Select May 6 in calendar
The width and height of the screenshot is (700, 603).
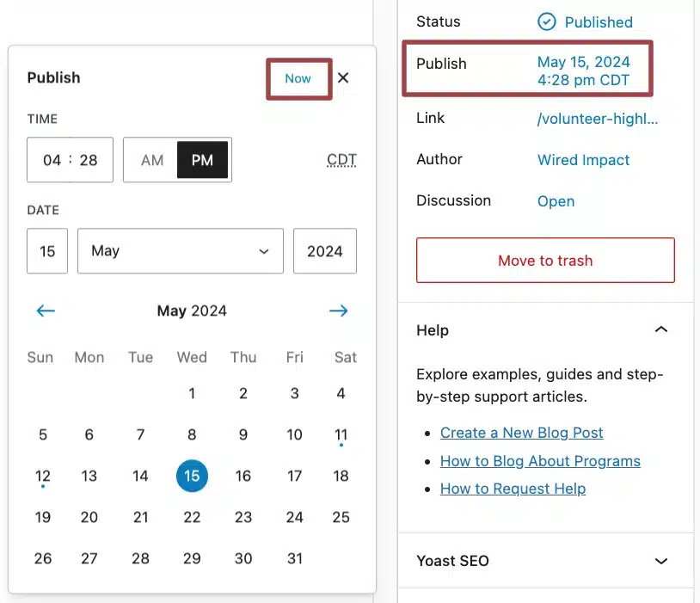point(89,434)
